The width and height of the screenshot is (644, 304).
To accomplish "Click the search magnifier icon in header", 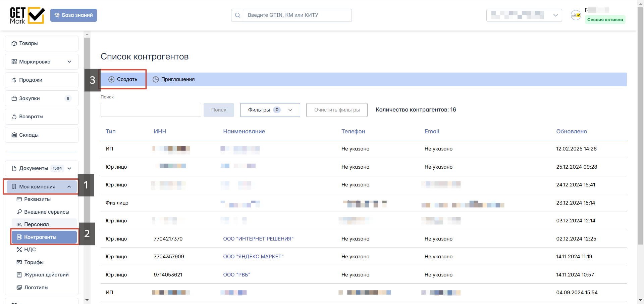I will (237, 15).
